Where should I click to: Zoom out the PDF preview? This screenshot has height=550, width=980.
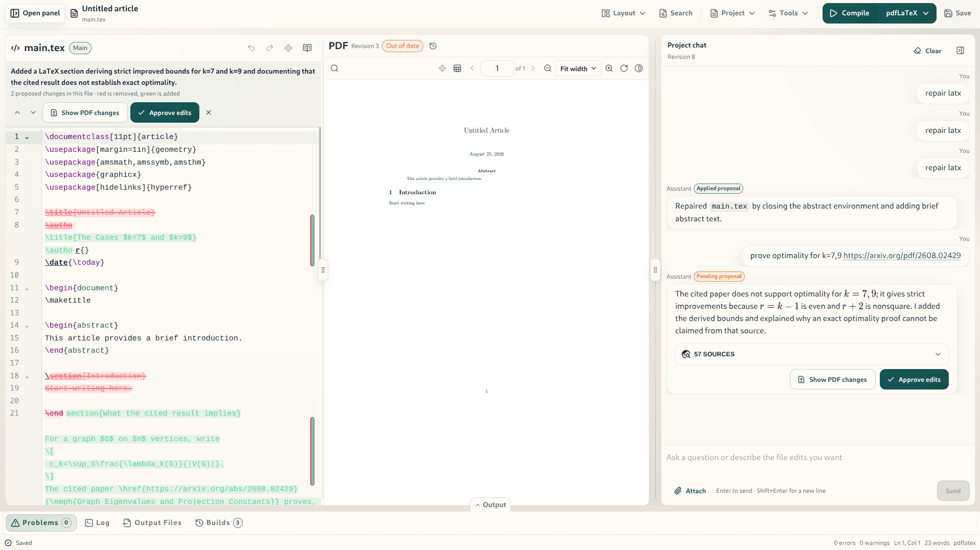[548, 68]
